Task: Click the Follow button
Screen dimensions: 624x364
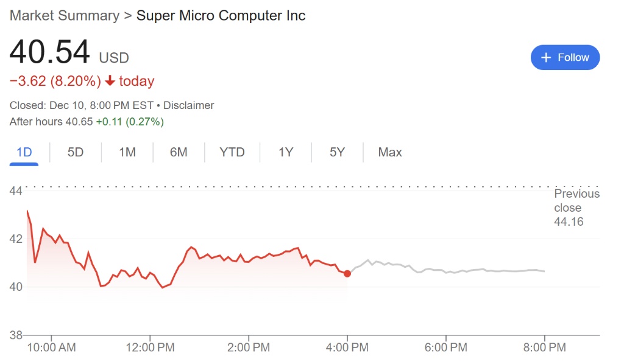Action: 565,57
